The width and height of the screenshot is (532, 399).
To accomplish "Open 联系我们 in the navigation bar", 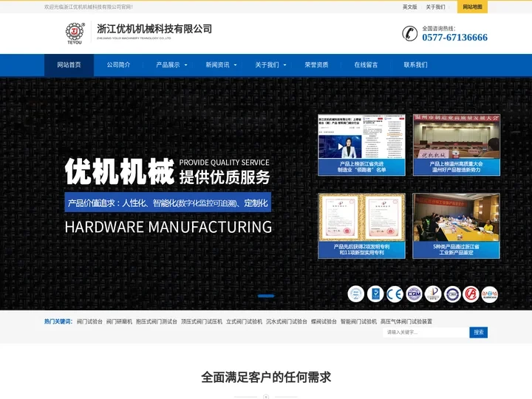I will pos(415,65).
